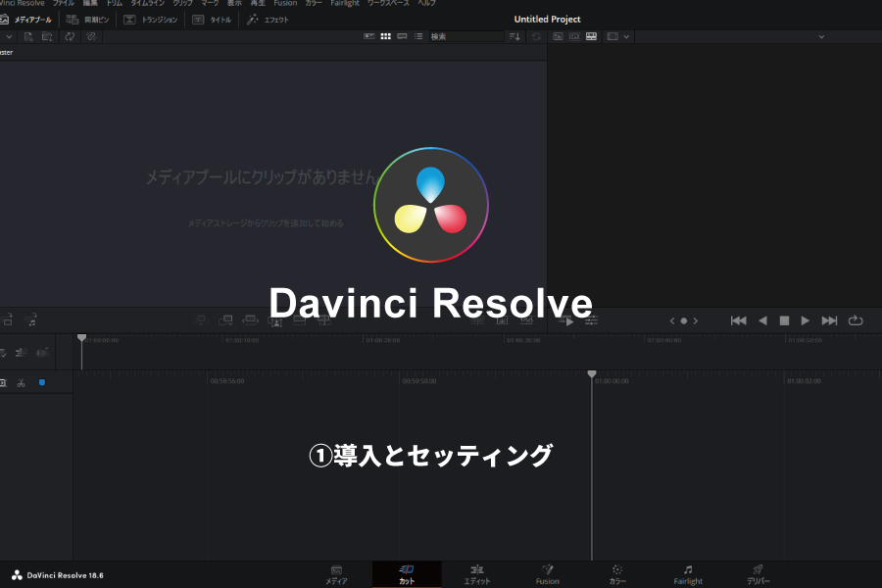Click the place on top icon
This screenshot has width=882, height=588.
pyautogui.click(x=299, y=320)
